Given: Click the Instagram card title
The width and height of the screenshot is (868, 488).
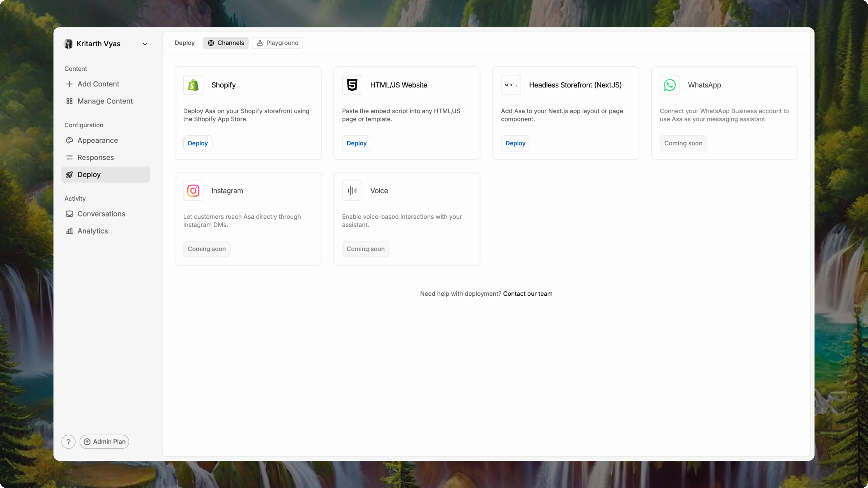Looking at the screenshot, I should coord(227,191).
